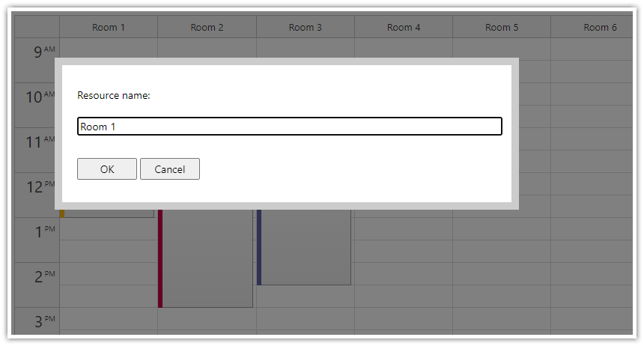644x346 pixels.
Task: Click the Room 1 cell at 2 PM
Action: [x=109, y=273]
